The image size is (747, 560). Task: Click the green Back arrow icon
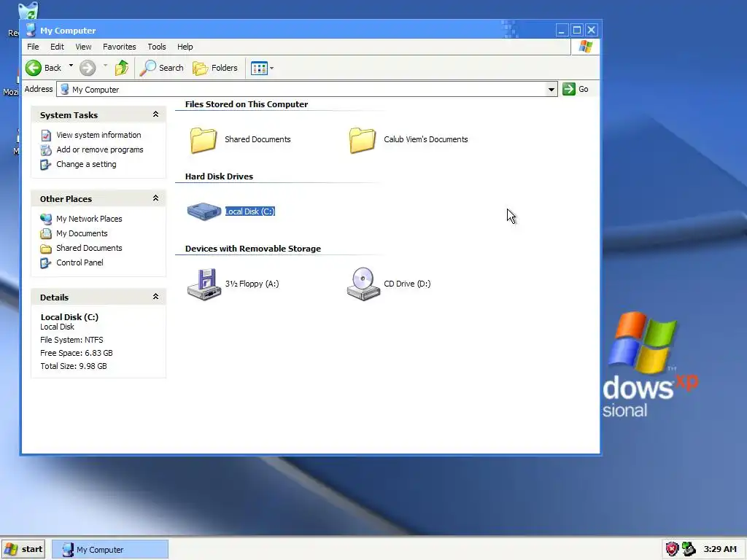coord(34,68)
